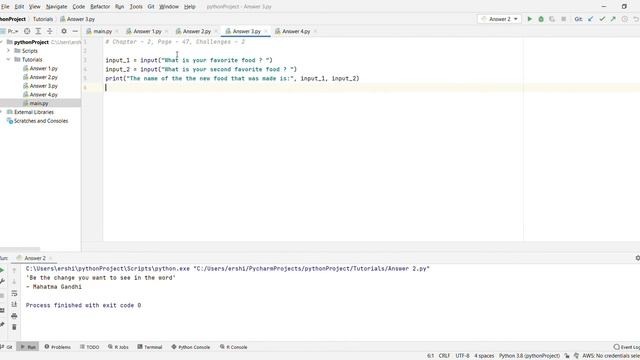Push commits with the Git push arrow
640x360 pixels.
[613, 19]
